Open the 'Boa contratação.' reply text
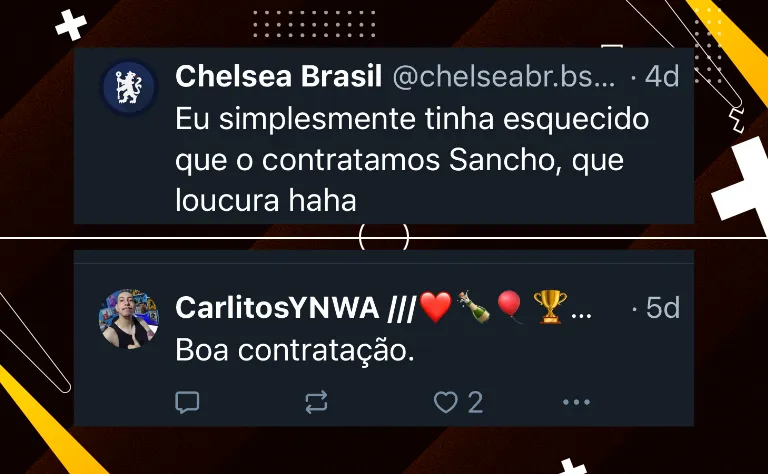This screenshot has height=474, width=768. click(x=295, y=351)
